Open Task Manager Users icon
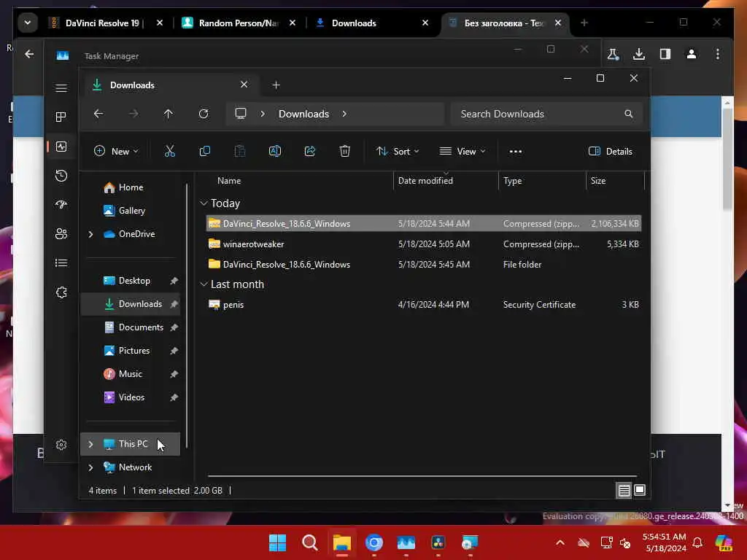The height and width of the screenshot is (560, 747). point(61,234)
